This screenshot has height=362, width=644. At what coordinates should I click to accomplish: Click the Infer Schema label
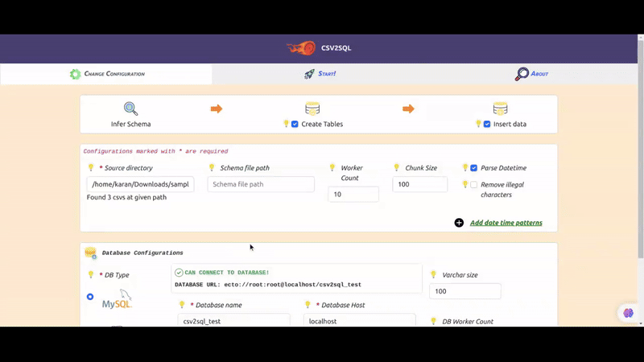point(130,124)
